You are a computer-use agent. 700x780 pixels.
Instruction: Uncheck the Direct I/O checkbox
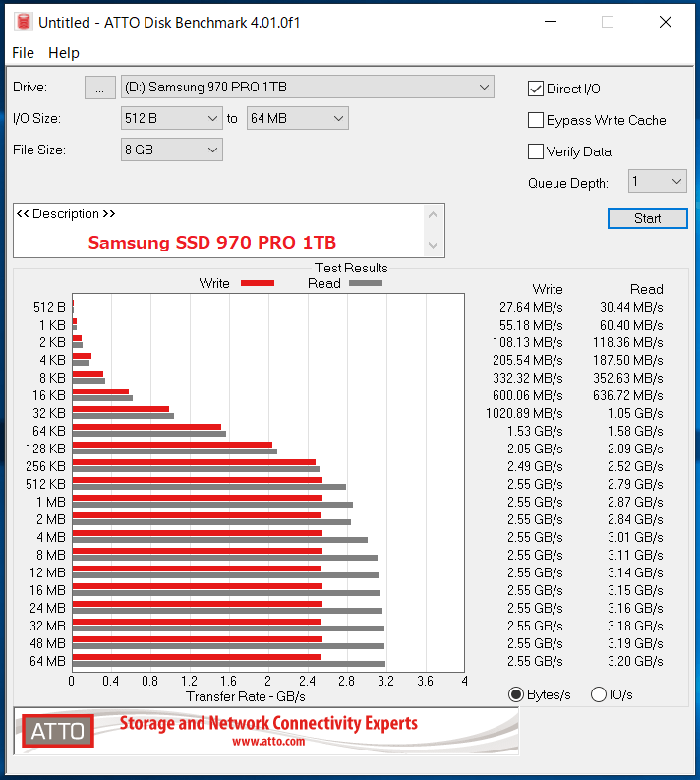point(536,90)
